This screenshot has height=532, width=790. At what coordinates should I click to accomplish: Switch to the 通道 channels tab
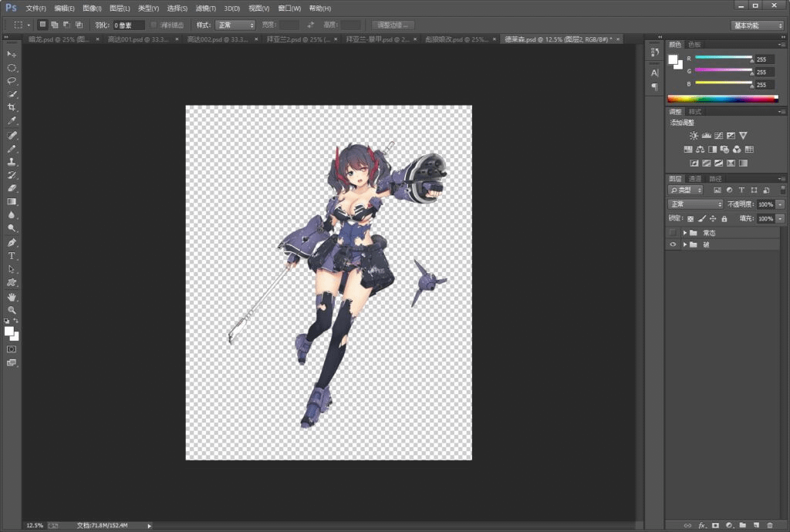click(x=695, y=179)
